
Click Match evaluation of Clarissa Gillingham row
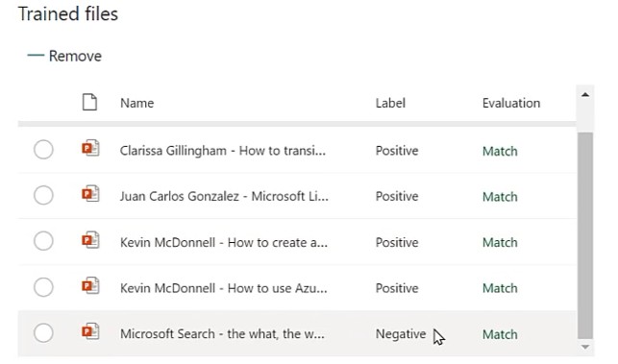click(x=500, y=152)
